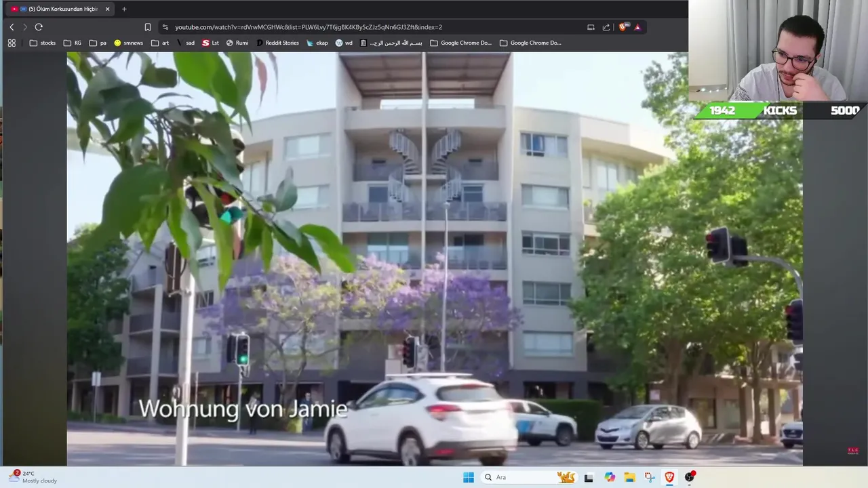Click the KICKS goal overlay bar
The width and height of the screenshot is (868, 488).
[x=778, y=110]
